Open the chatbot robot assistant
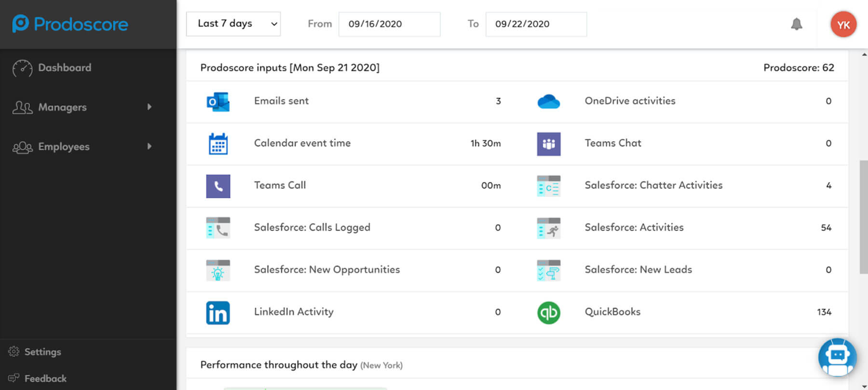 click(x=838, y=358)
